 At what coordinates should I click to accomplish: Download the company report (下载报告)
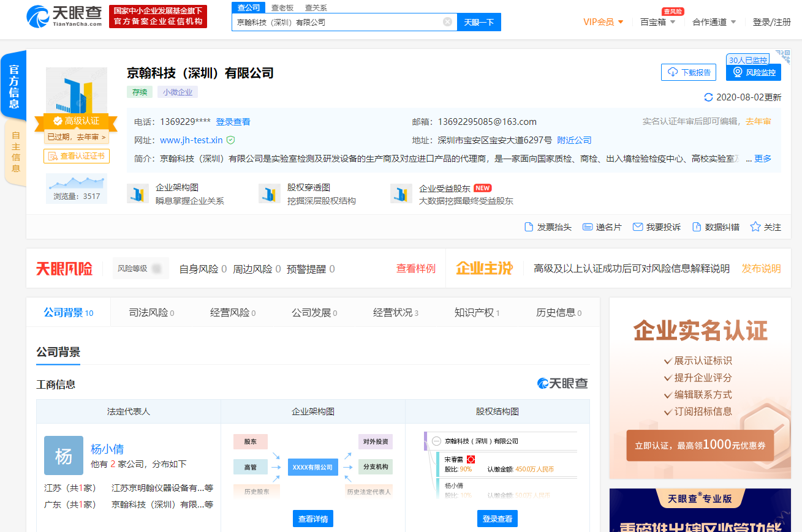coord(689,72)
